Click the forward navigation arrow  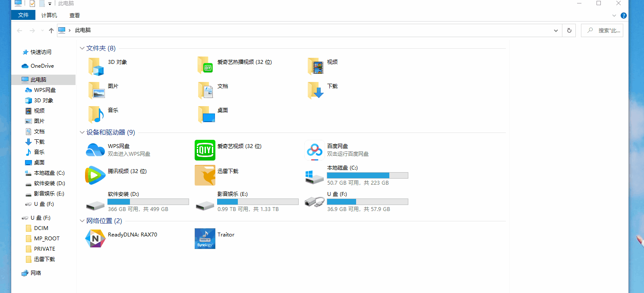tap(32, 31)
